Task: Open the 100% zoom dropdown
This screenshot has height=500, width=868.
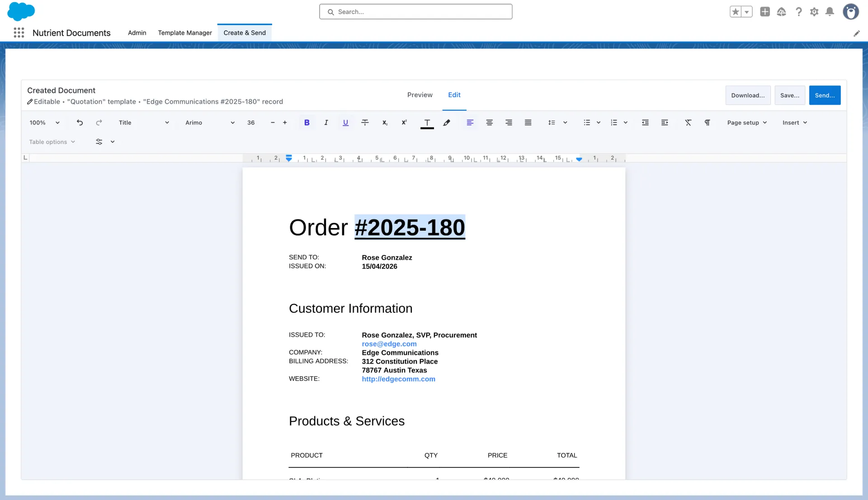Action: point(44,122)
